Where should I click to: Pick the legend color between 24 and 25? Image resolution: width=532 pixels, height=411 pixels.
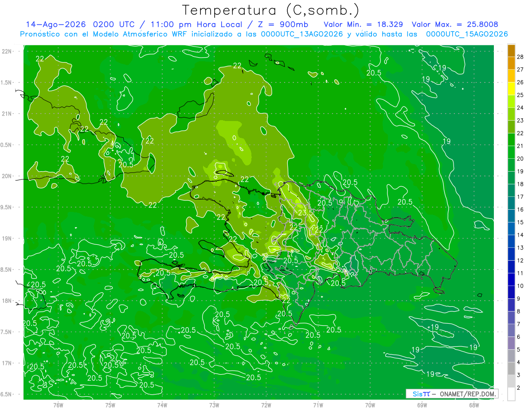click(511, 102)
